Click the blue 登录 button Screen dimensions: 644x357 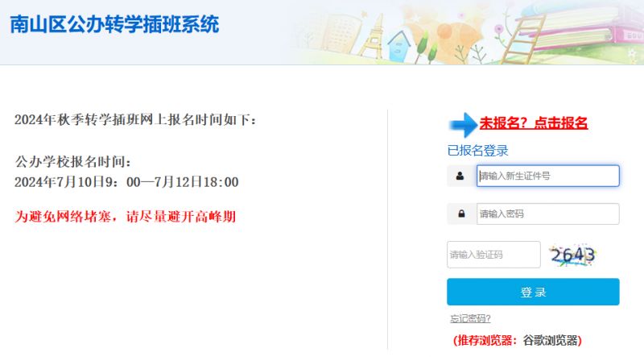533,292
